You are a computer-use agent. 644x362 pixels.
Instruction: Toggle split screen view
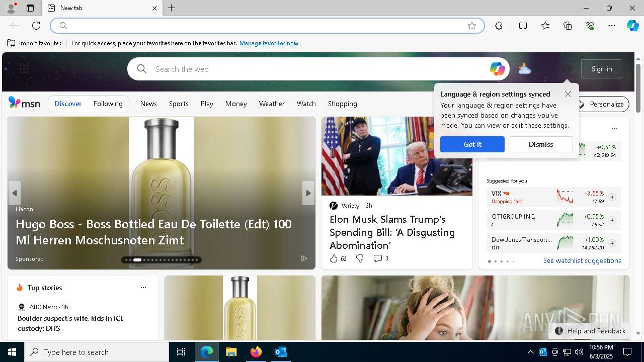click(x=523, y=26)
